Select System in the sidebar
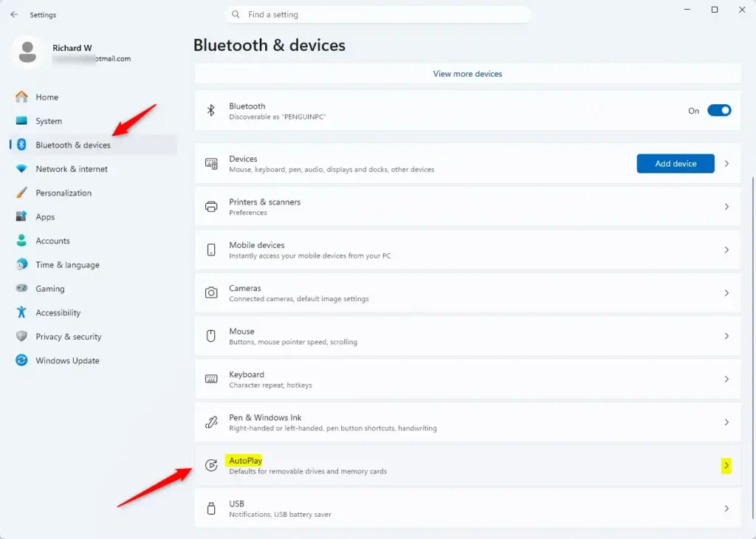This screenshot has height=539, width=756. 93,121
